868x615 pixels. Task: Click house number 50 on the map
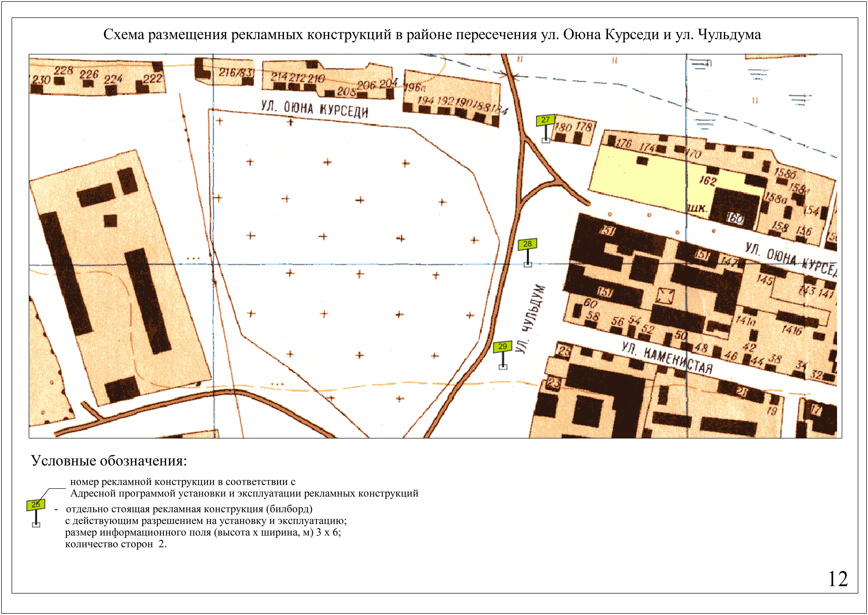pos(681,335)
